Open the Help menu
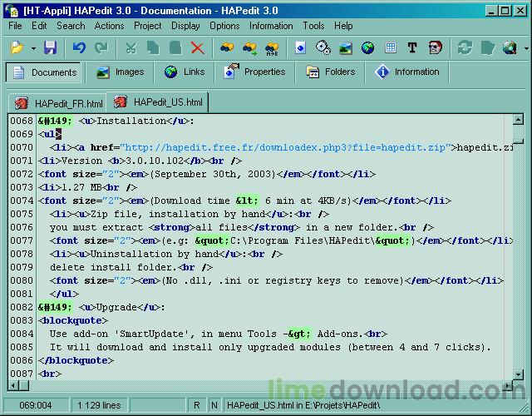 [x=343, y=26]
